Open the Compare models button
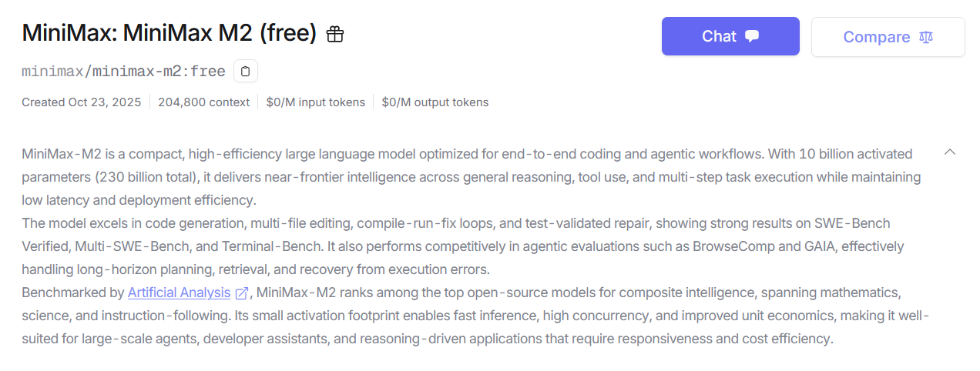Screen dimensions: 980x371 pyautogui.click(x=888, y=37)
